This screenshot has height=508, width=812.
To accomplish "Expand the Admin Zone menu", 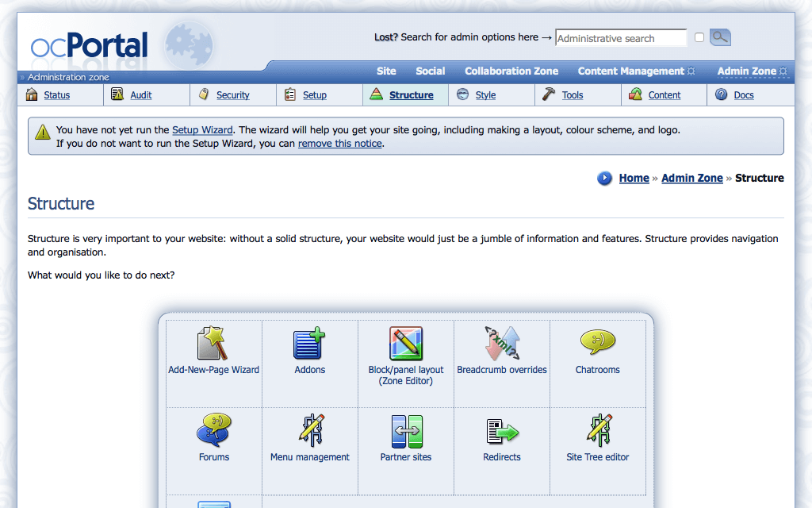I will coord(747,71).
